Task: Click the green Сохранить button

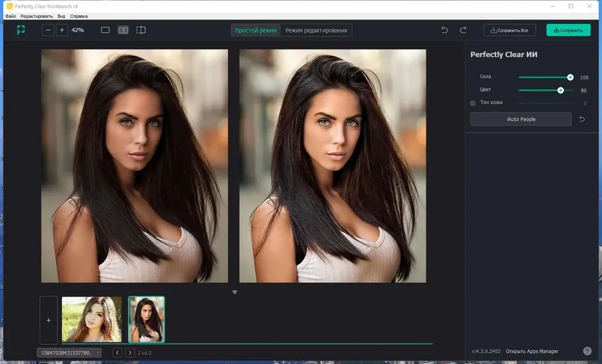Action: (x=568, y=30)
